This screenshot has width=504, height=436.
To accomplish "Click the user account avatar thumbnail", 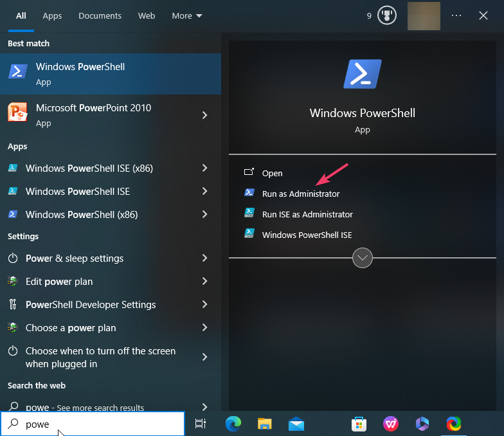I will [424, 16].
